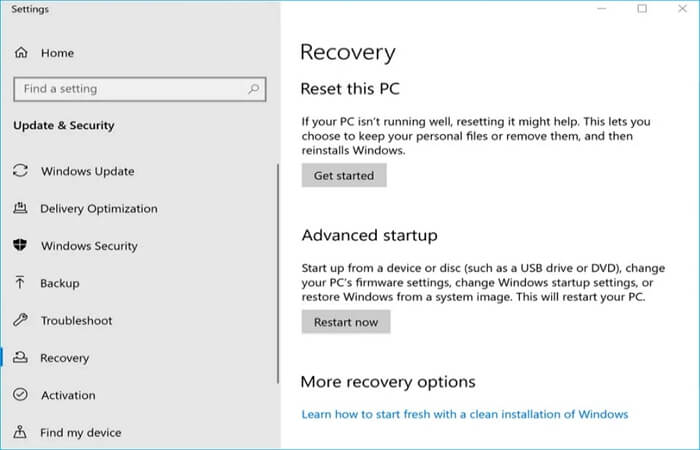Image resolution: width=700 pixels, height=450 pixels.
Task: Click the Troubleshoot wrench icon
Action: 20,321
